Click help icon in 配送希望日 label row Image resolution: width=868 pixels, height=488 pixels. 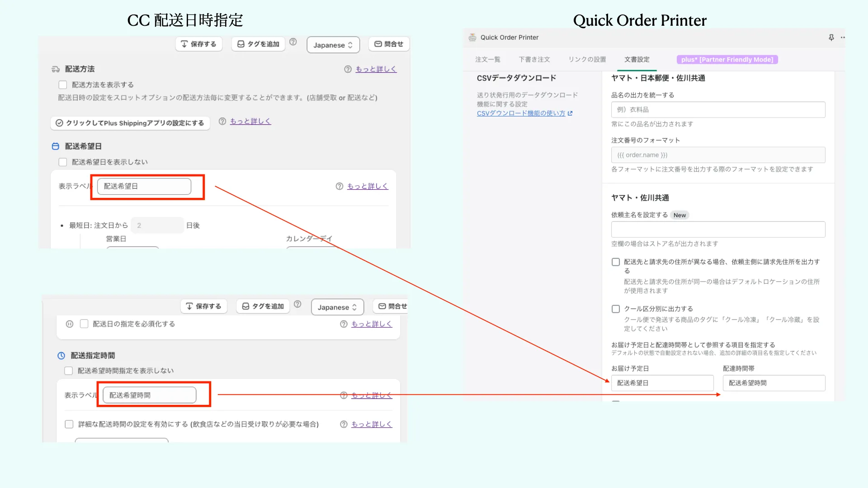(340, 186)
